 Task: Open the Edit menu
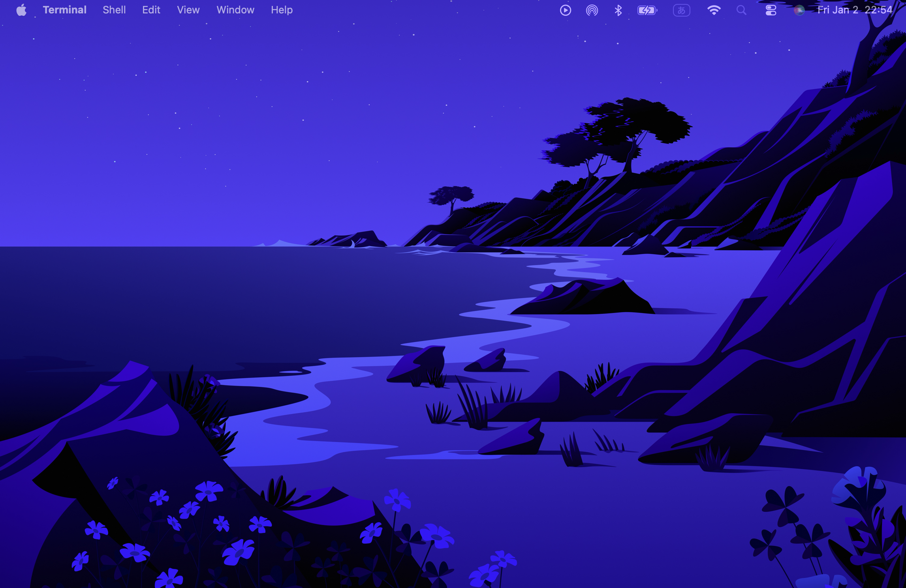coord(151,10)
